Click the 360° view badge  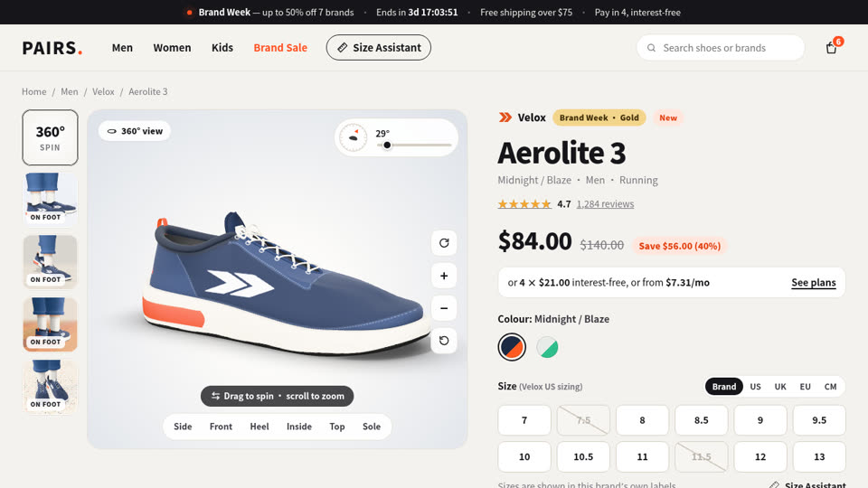coord(135,131)
